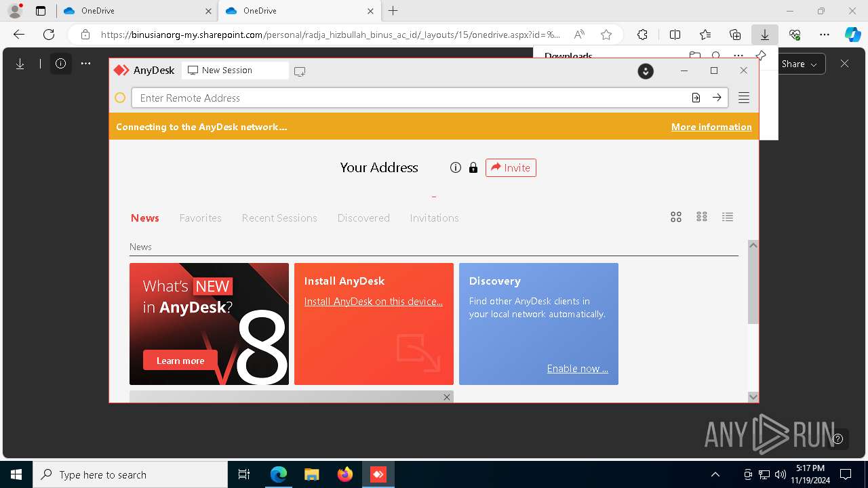Switch to first OneDrive browser tab
This screenshot has width=868, height=488.
tap(136, 11)
